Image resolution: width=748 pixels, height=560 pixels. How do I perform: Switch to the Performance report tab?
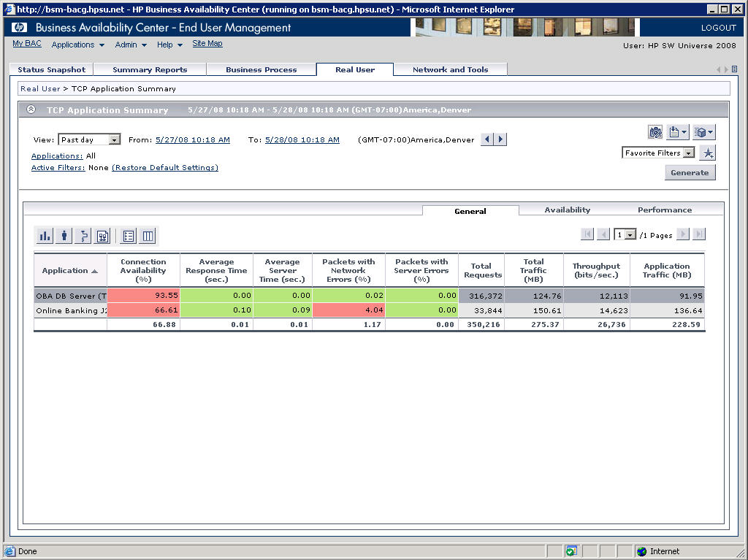[x=665, y=210]
